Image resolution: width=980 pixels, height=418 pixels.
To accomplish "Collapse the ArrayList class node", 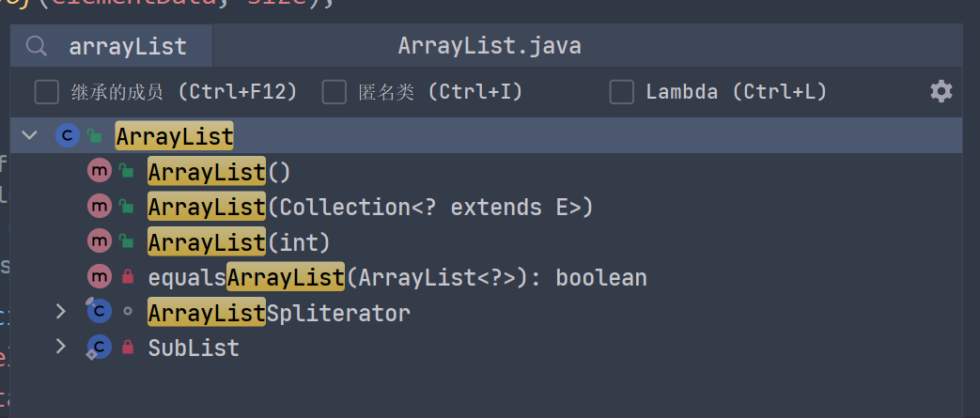I will 30,136.
